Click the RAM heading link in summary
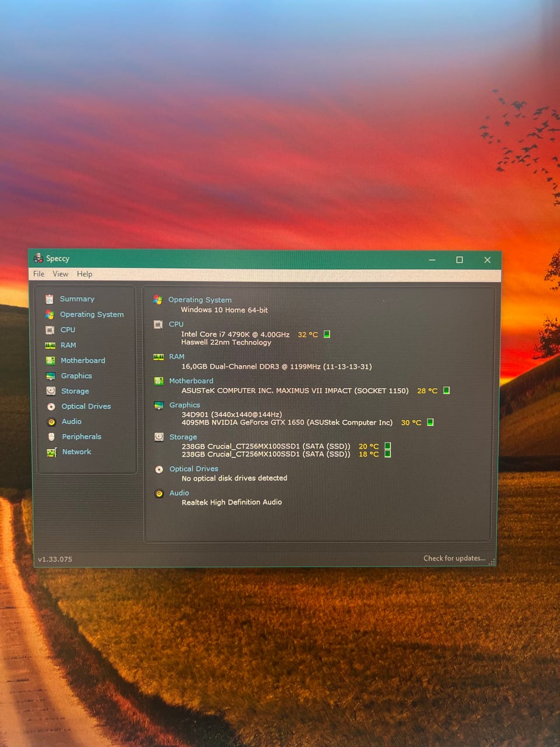560x747 pixels. [x=177, y=357]
